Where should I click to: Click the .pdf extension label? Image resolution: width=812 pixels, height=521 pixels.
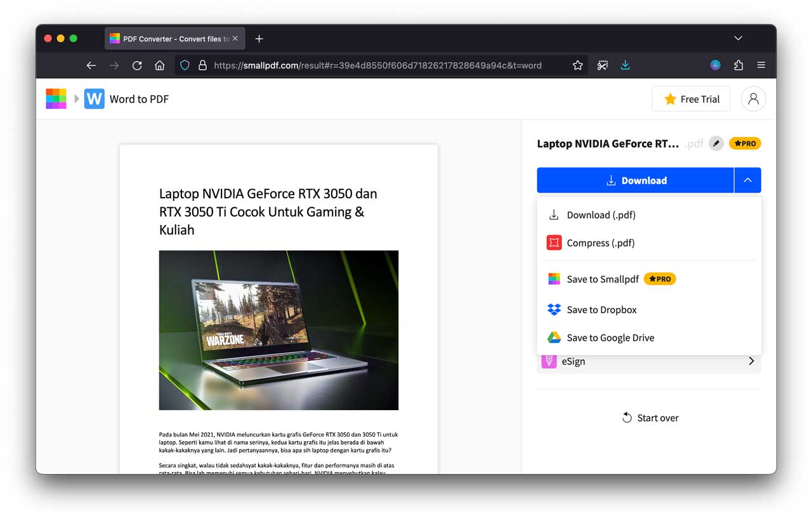coord(695,144)
